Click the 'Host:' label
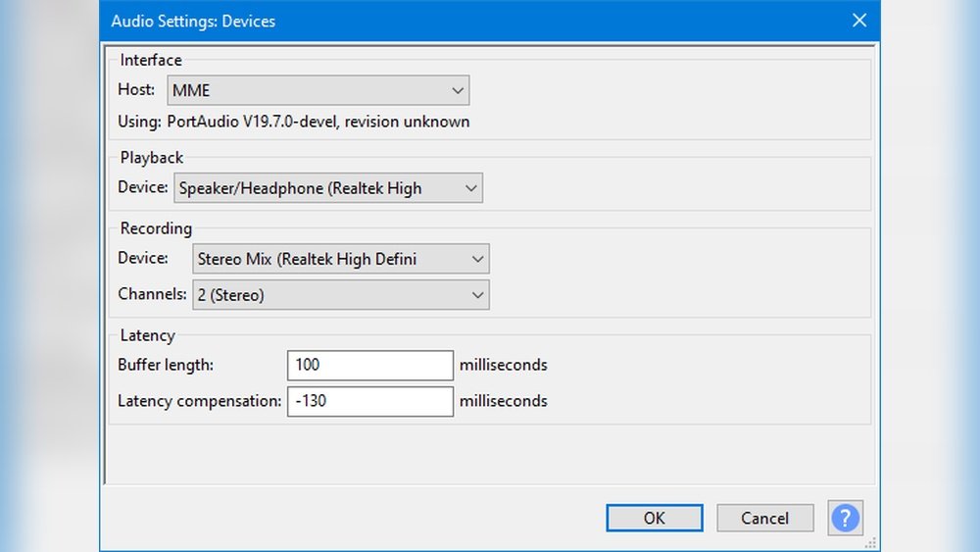Image resolution: width=980 pixels, height=552 pixels. [136, 90]
